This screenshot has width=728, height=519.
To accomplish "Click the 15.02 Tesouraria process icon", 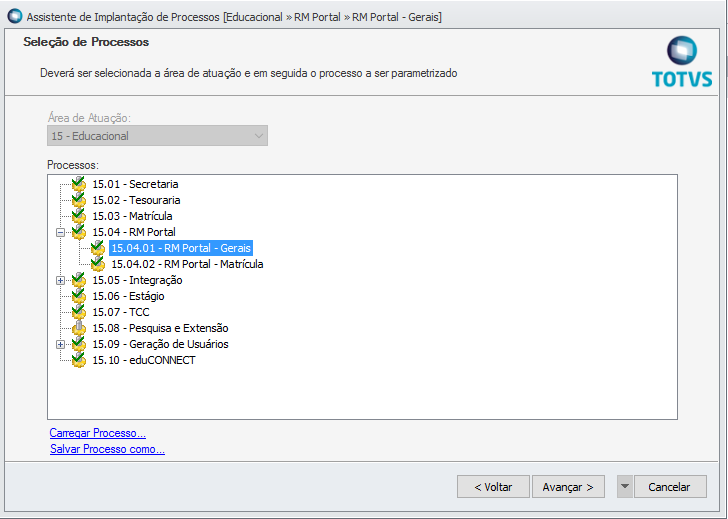I will [78, 200].
